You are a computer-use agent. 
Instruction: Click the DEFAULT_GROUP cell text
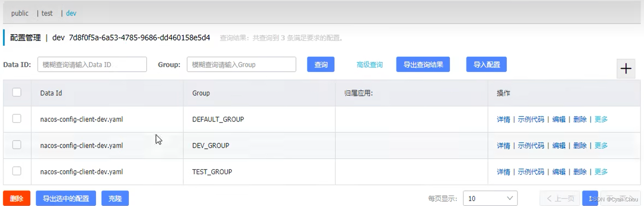218,119
